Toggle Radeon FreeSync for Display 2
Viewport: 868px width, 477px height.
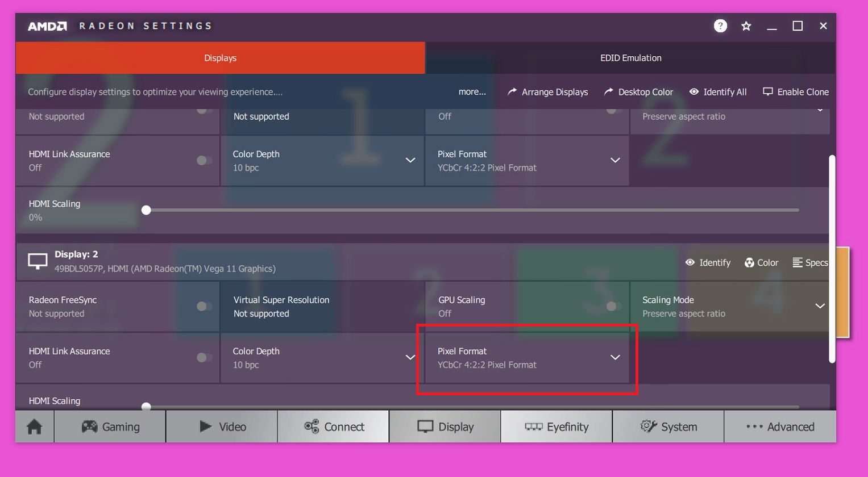tap(204, 307)
